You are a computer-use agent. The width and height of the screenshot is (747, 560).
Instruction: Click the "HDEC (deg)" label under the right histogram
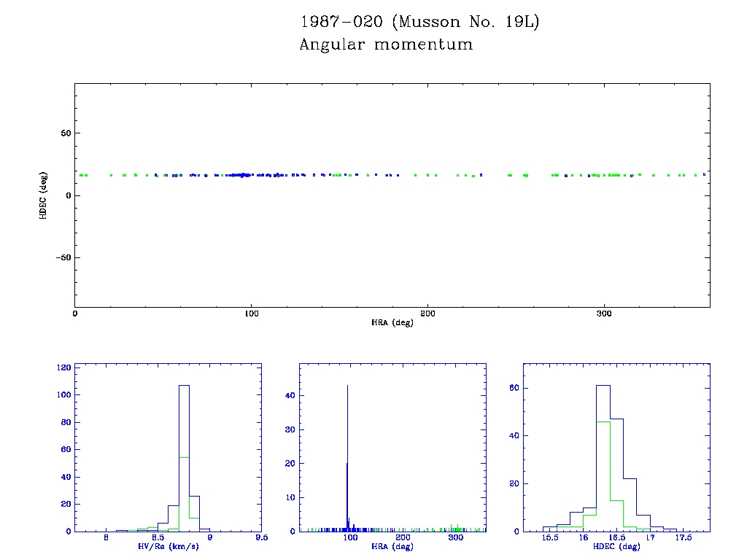pyautogui.click(x=616, y=547)
